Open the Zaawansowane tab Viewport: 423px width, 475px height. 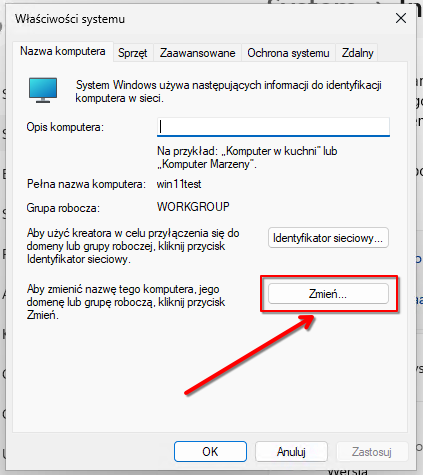point(197,53)
